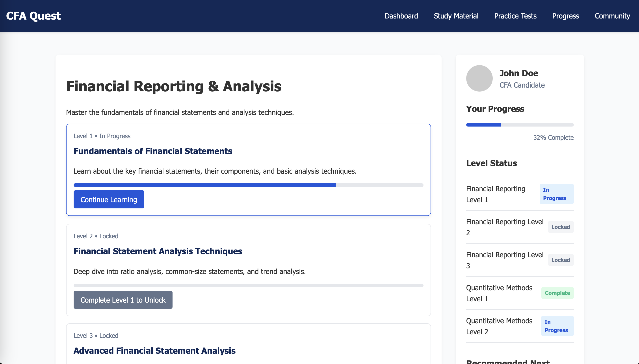Screen dimensions: 639x364
Task: Go to Study Material
Action: 456,16
